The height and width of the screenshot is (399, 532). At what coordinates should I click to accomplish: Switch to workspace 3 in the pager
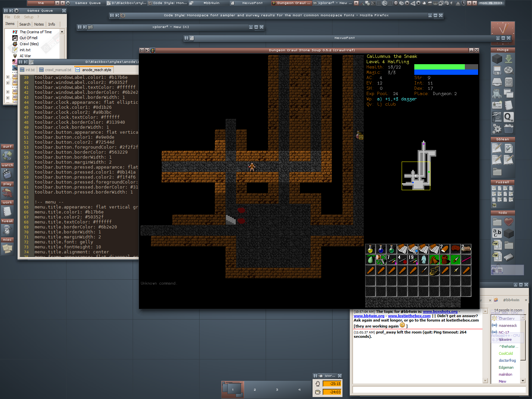(x=277, y=390)
